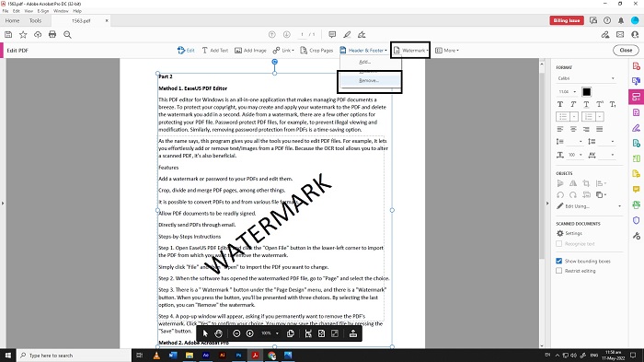Open scanned documents Settings
Viewport: 644px width, 362px height.
click(x=569, y=233)
